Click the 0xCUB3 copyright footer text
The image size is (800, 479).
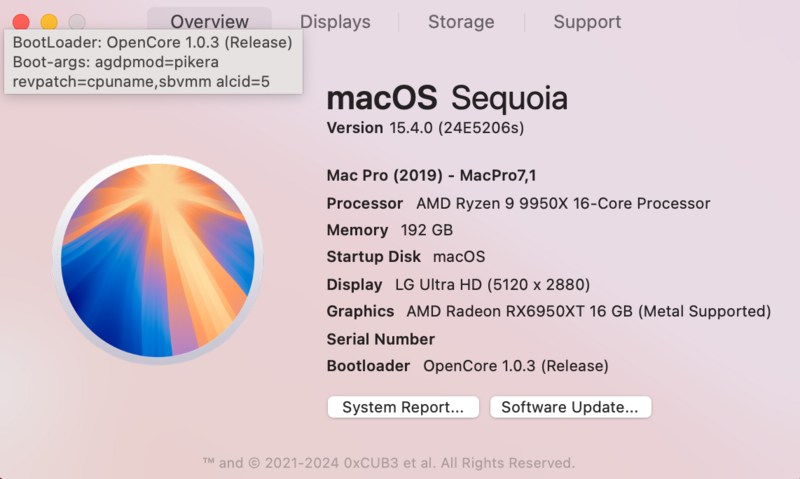pos(388,463)
